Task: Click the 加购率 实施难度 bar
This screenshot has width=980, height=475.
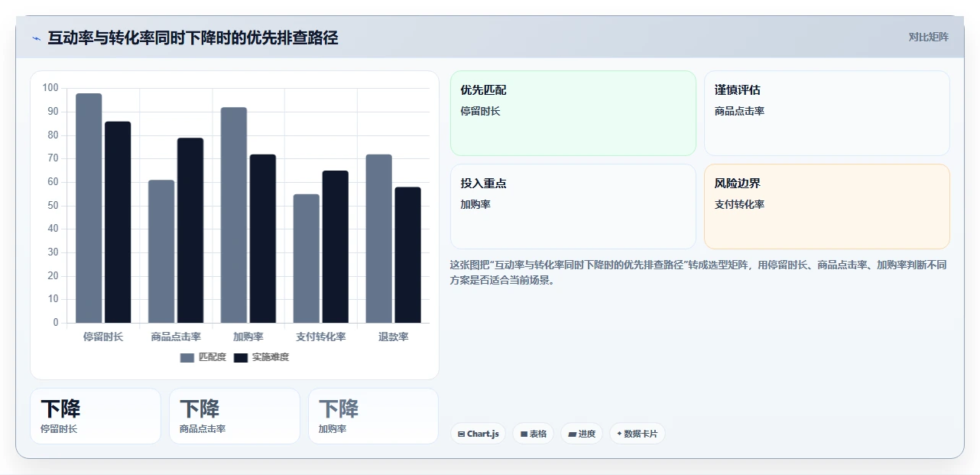Action: click(263, 239)
